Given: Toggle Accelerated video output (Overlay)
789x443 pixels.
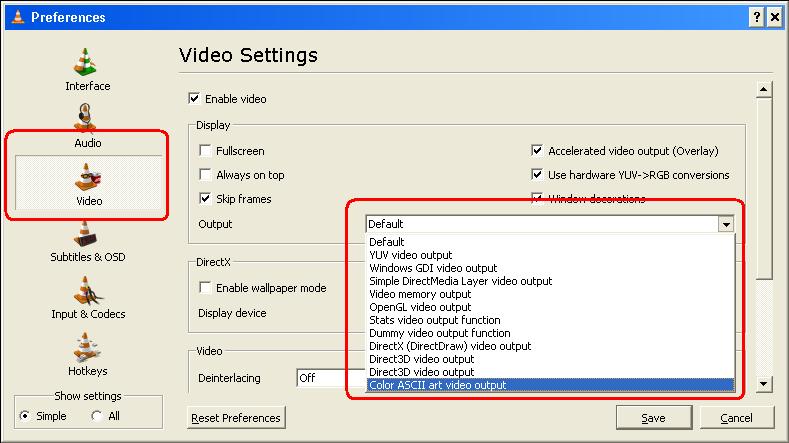Looking at the screenshot, I should point(537,150).
